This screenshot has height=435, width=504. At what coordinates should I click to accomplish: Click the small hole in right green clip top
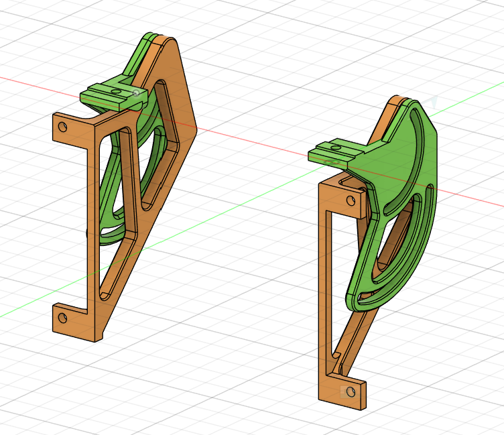pyautogui.click(x=336, y=148)
